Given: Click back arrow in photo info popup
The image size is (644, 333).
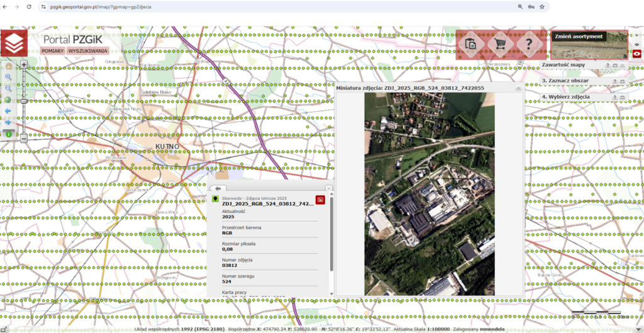Looking at the screenshot, I should (x=218, y=188).
